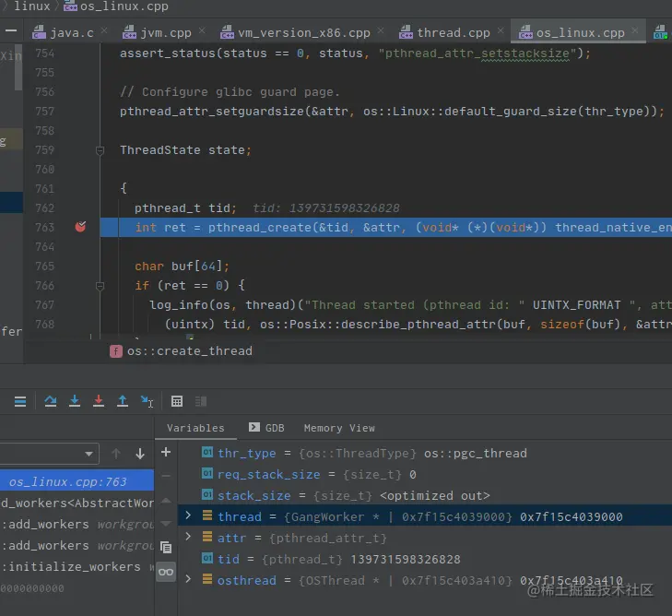The image size is (672, 616).
Task: Click line number 757 in the gutter
Action: point(45,112)
